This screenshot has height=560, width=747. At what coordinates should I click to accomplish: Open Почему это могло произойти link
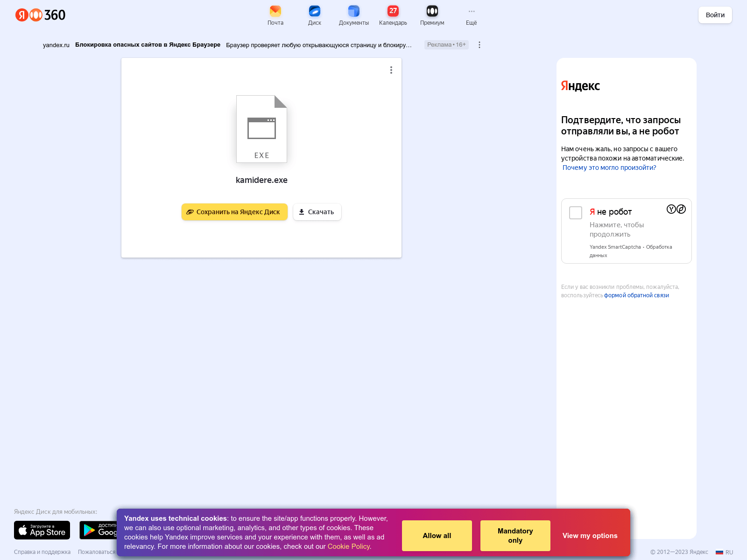tap(609, 168)
